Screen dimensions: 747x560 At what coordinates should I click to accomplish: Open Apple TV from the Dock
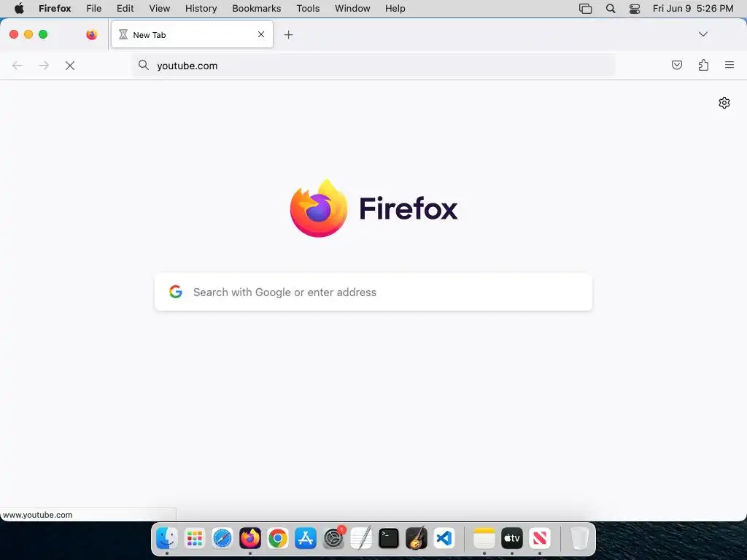(x=511, y=539)
